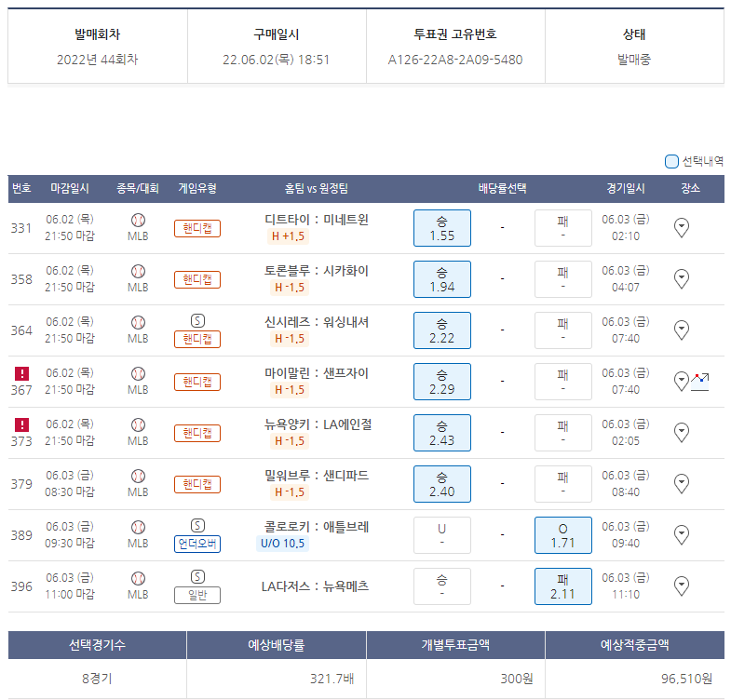This screenshot has width=731, height=700.
Task: Click the 8경기 selected games count
Action: 97,679
